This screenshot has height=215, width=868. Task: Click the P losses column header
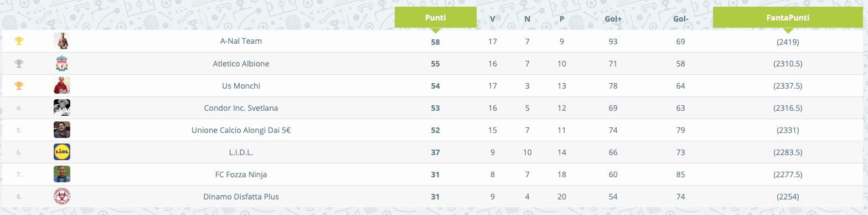[x=562, y=19]
